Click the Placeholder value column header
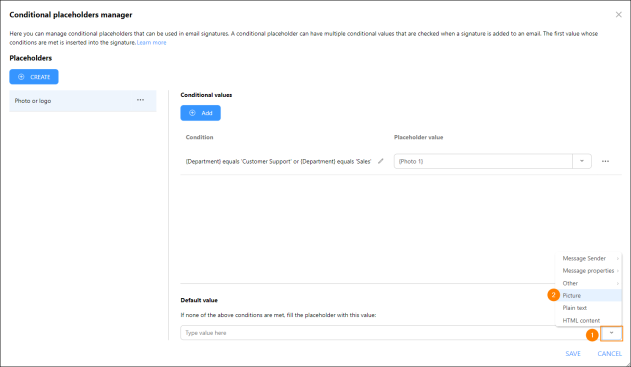The height and width of the screenshot is (367, 631). [x=418, y=137]
